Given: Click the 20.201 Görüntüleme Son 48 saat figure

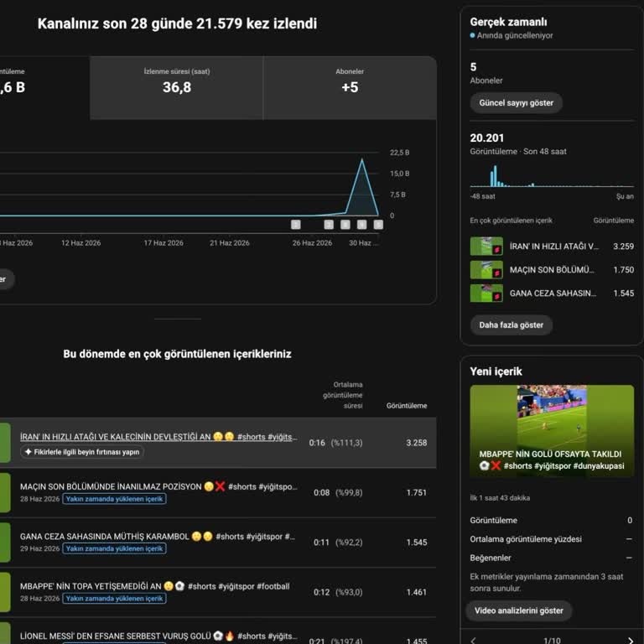Looking at the screenshot, I should (x=486, y=138).
